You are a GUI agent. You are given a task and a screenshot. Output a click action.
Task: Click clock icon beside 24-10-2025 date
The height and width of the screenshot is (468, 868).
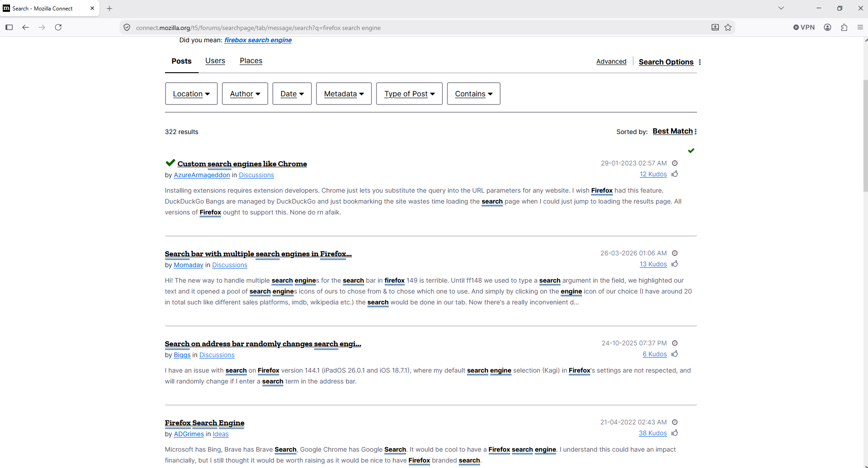[675, 343]
